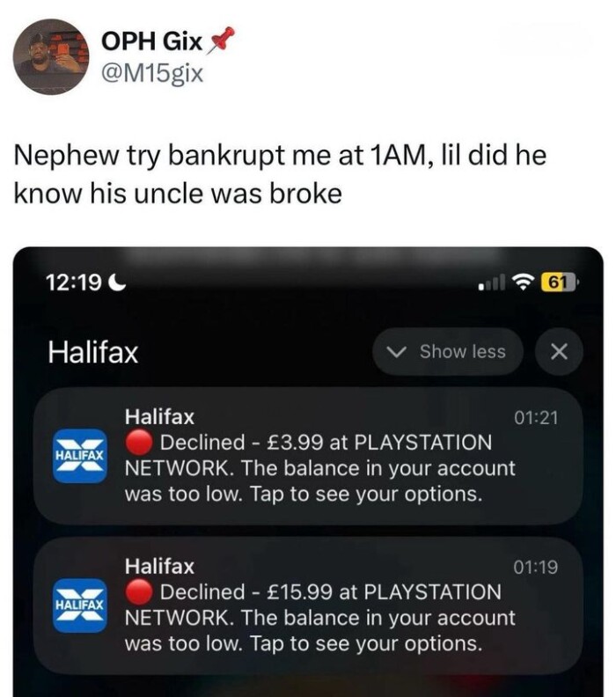Open the OPH Gix display name
Image resolution: width=616 pixels, height=697 pixels.
(152, 42)
